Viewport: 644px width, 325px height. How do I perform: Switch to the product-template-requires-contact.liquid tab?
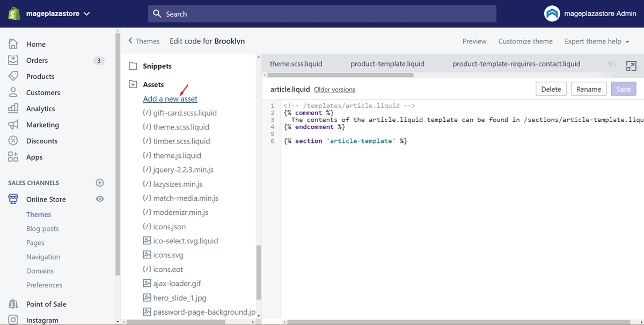pyautogui.click(x=516, y=63)
